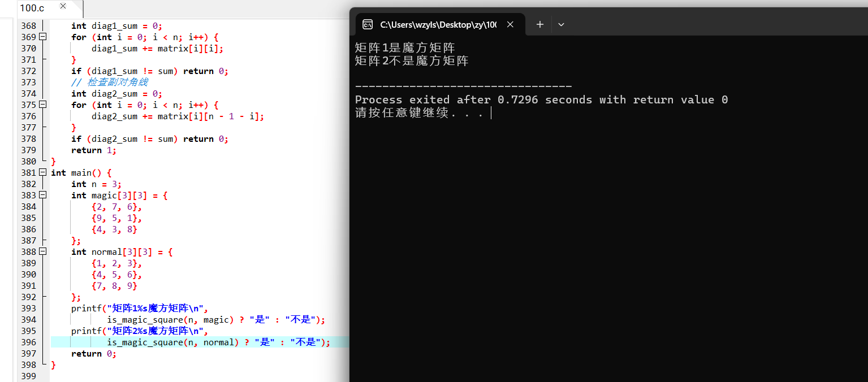Place cursor on the 检查副对角线 comment
This screenshot has height=382, width=868.
(110, 82)
